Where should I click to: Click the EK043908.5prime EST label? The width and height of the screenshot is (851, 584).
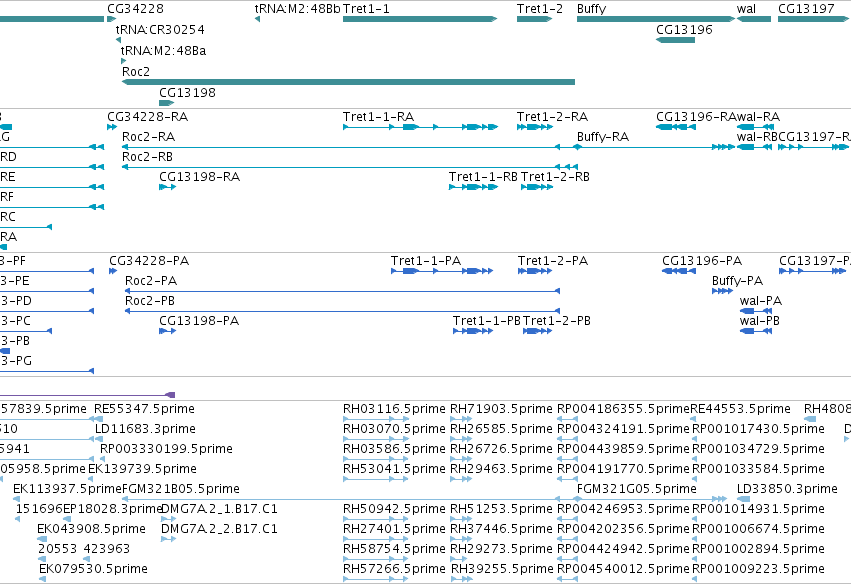click(x=91, y=529)
